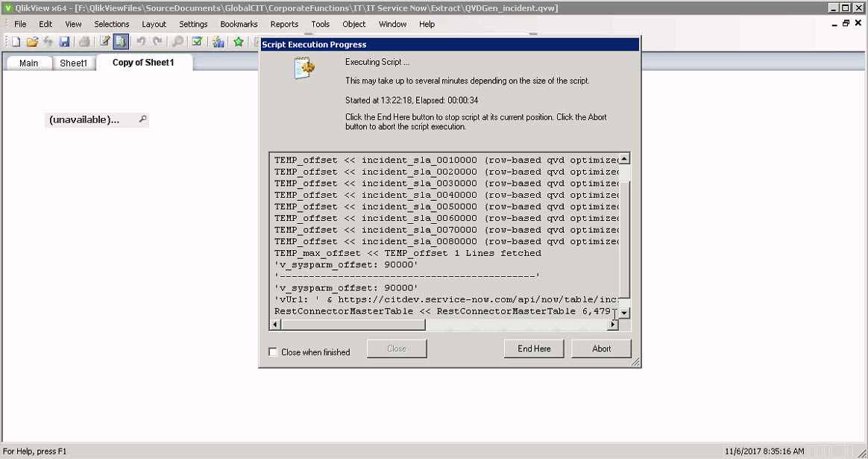
Task: Restore the inner document window
Action: click(846, 23)
